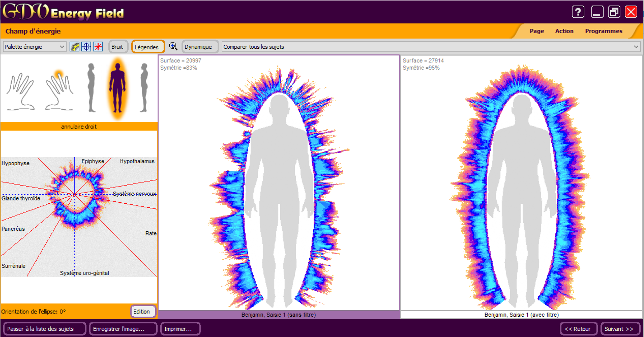This screenshot has width=644, height=337.
Task: Click the yellow gear toolbar icon
Action: tap(75, 47)
